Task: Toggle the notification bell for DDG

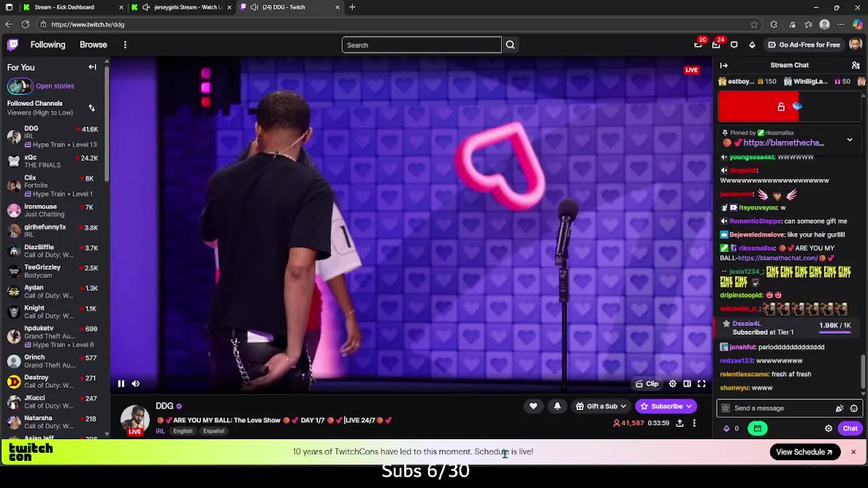Action: (557, 406)
